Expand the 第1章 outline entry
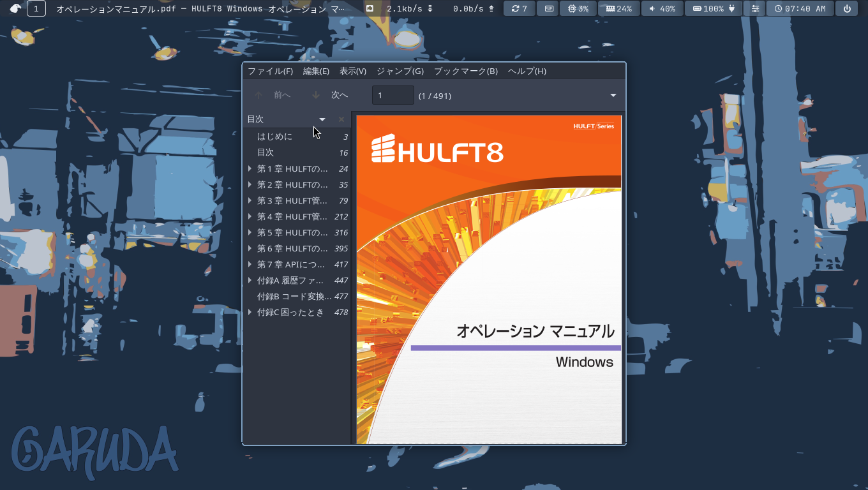The image size is (868, 490). [250, 168]
